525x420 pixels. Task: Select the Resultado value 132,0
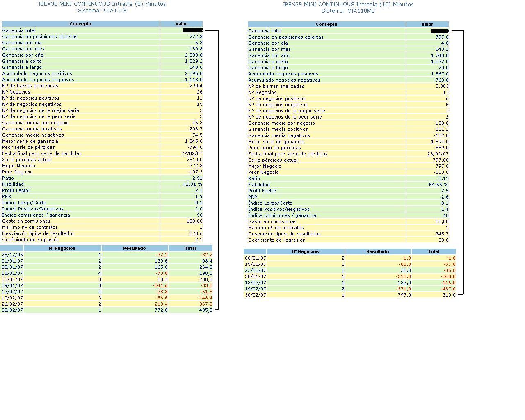(404, 283)
